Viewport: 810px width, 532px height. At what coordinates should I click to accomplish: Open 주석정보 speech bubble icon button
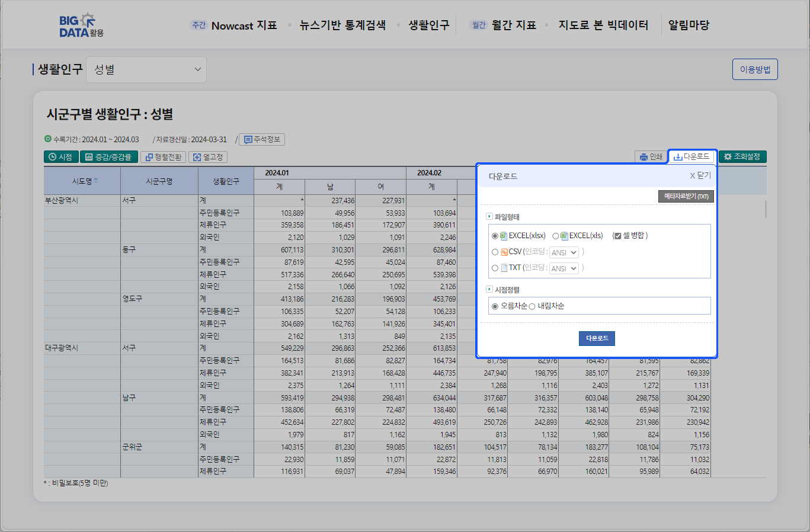(262, 140)
